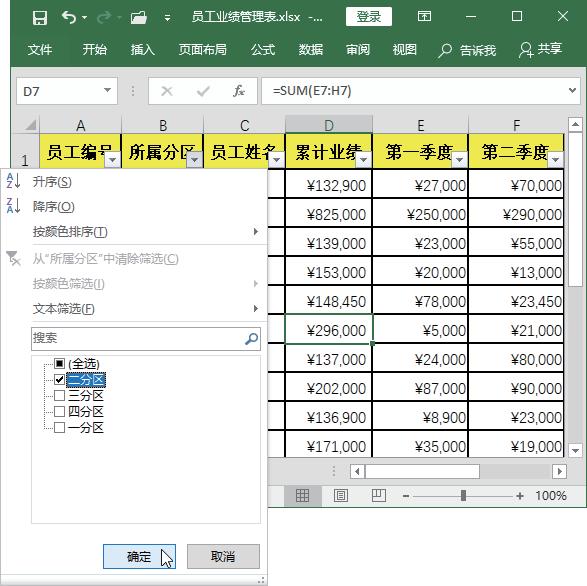Open the 视图 tab
The width and height of the screenshot is (587, 586).
(404, 49)
